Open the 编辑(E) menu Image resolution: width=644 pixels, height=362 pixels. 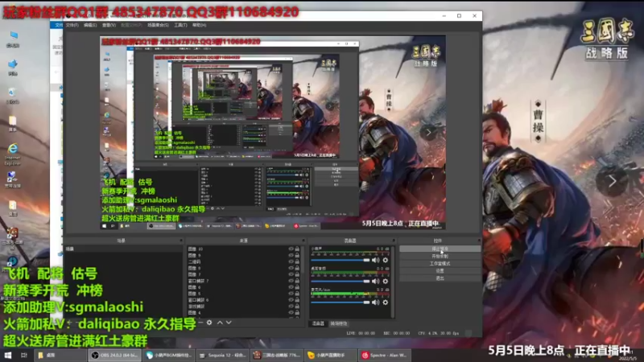point(90,25)
